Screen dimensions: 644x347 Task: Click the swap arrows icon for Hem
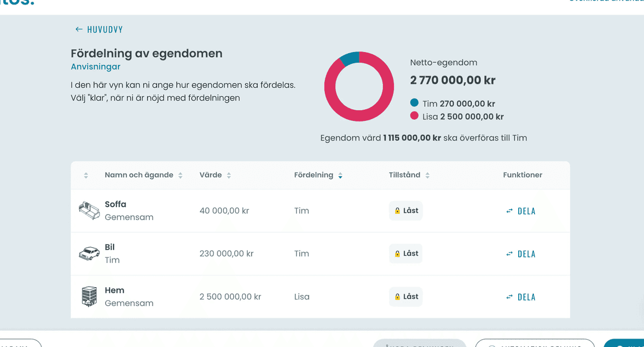[x=509, y=297]
